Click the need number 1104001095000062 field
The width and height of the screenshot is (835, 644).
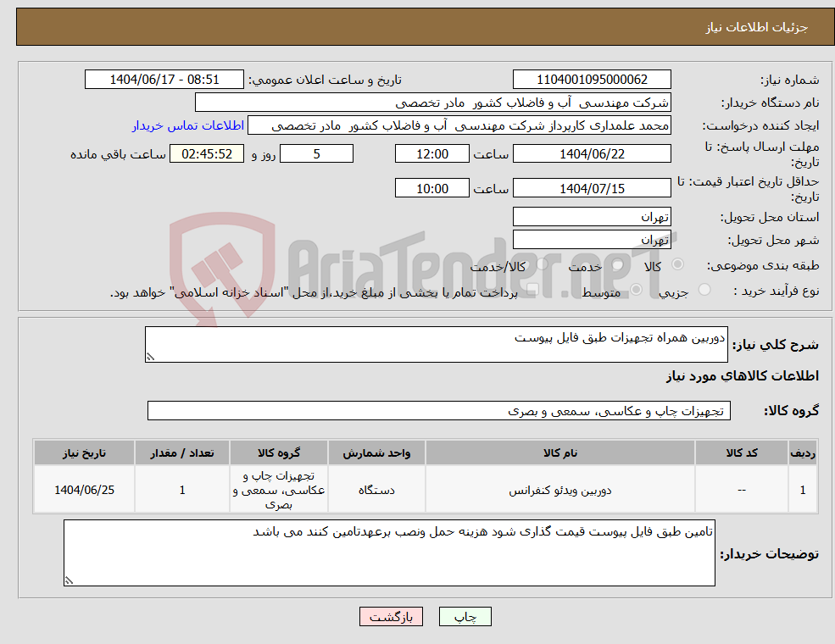(591, 79)
